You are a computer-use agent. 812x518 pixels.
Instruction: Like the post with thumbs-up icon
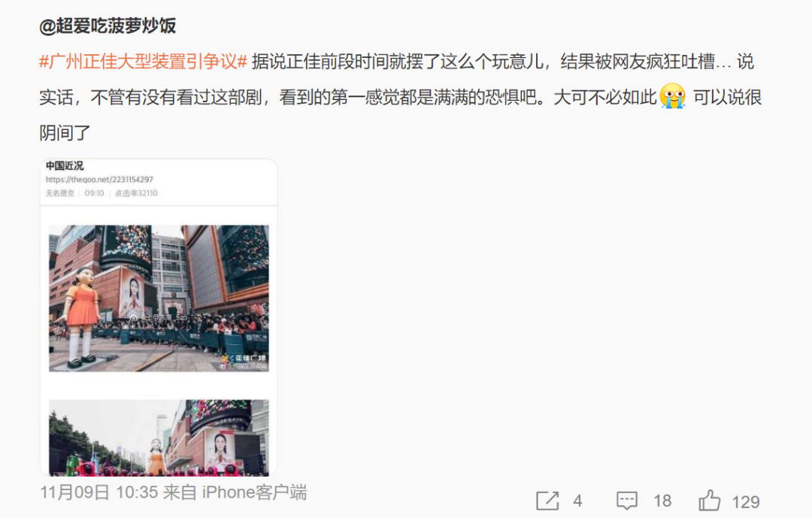coord(710,501)
